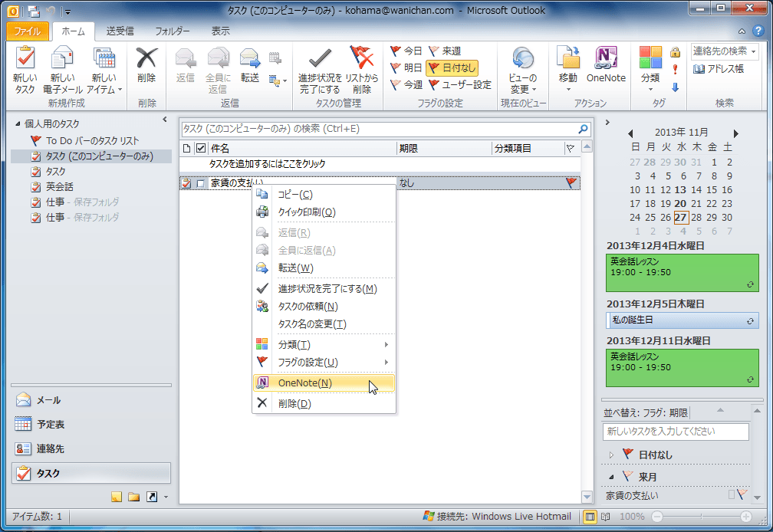
Task: Open Outlook Help question mark
Action: [x=758, y=31]
